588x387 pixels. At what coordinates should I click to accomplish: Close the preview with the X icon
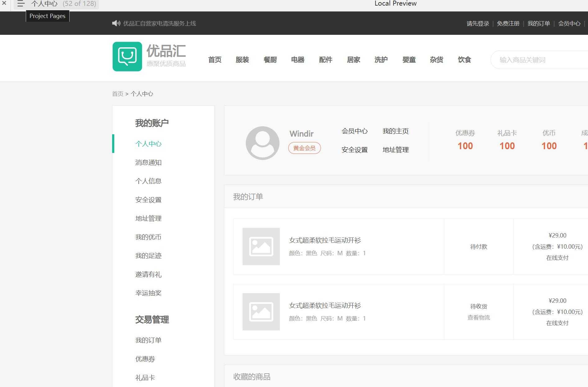[4, 3]
